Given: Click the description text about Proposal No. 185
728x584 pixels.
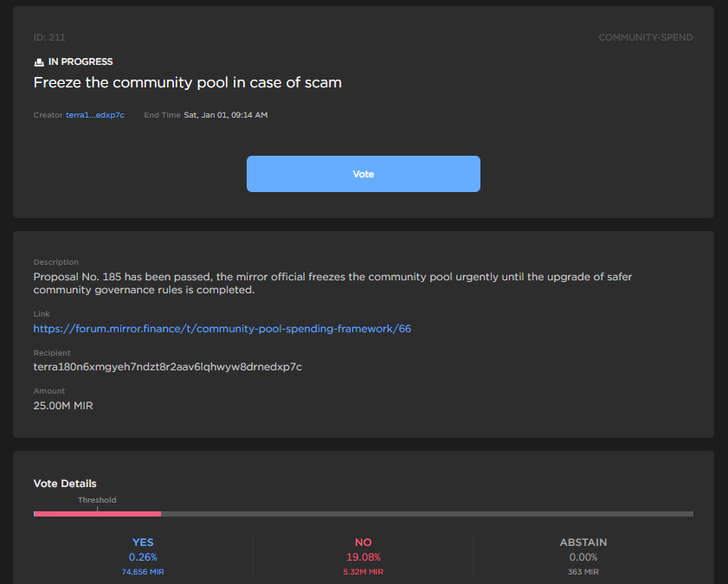Looking at the screenshot, I should coord(332,284).
